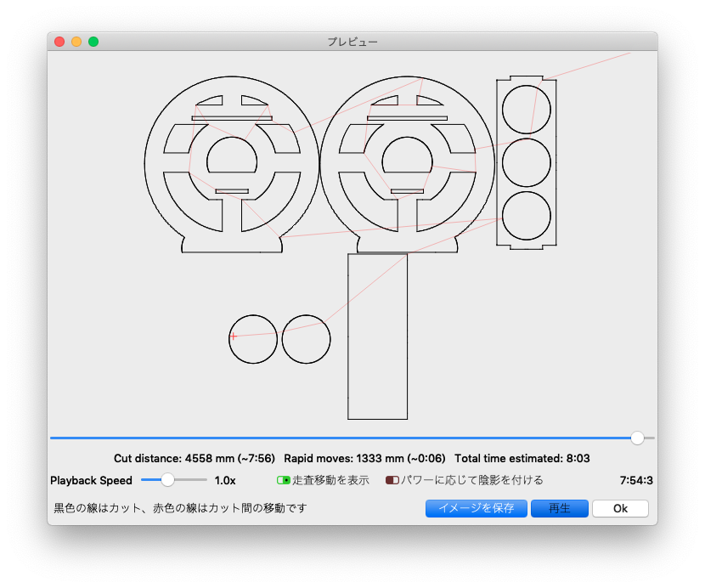Click the Playback Speed slider handle

[167, 479]
